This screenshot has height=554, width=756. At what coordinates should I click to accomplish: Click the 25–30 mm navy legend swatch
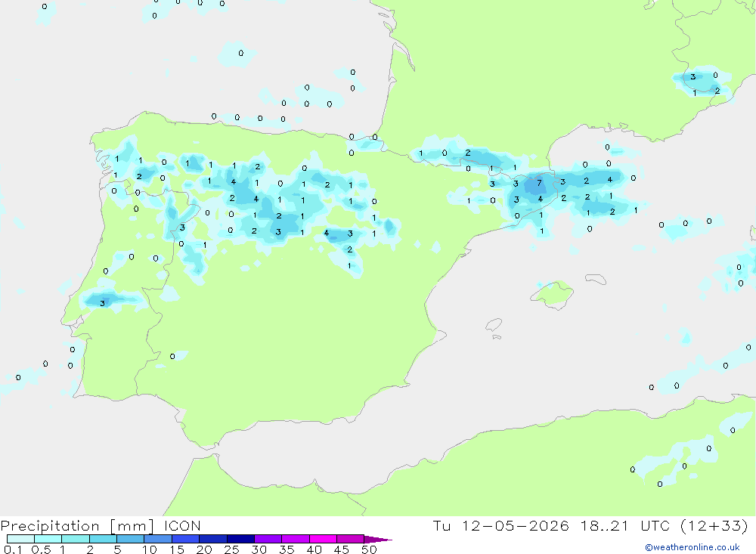(x=240, y=539)
